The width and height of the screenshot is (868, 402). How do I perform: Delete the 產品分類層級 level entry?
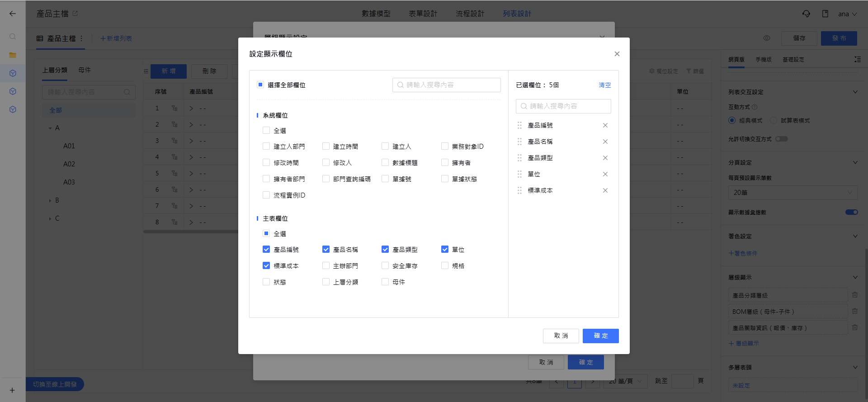click(x=855, y=295)
